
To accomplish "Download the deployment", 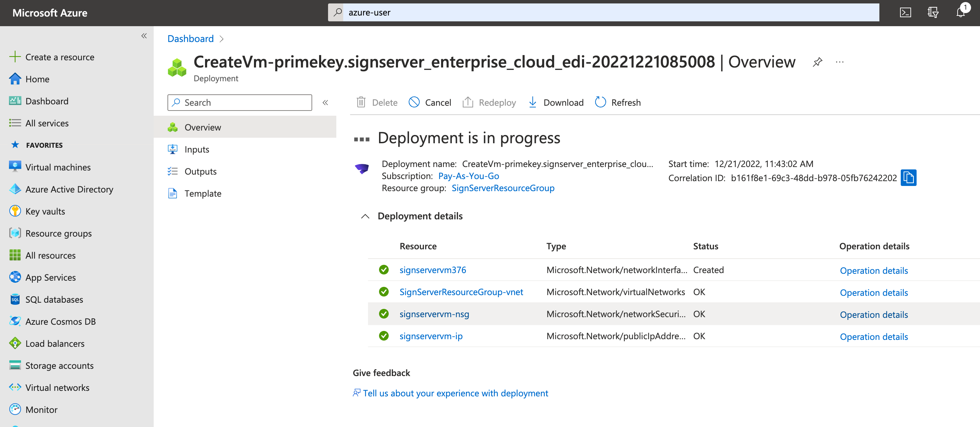I will (556, 102).
